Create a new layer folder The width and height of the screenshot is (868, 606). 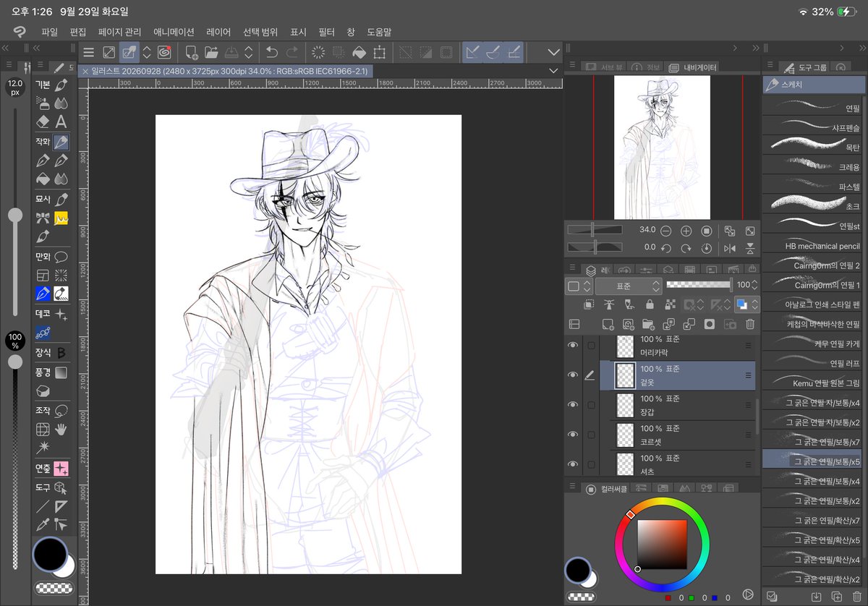pyautogui.click(x=648, y=324)
